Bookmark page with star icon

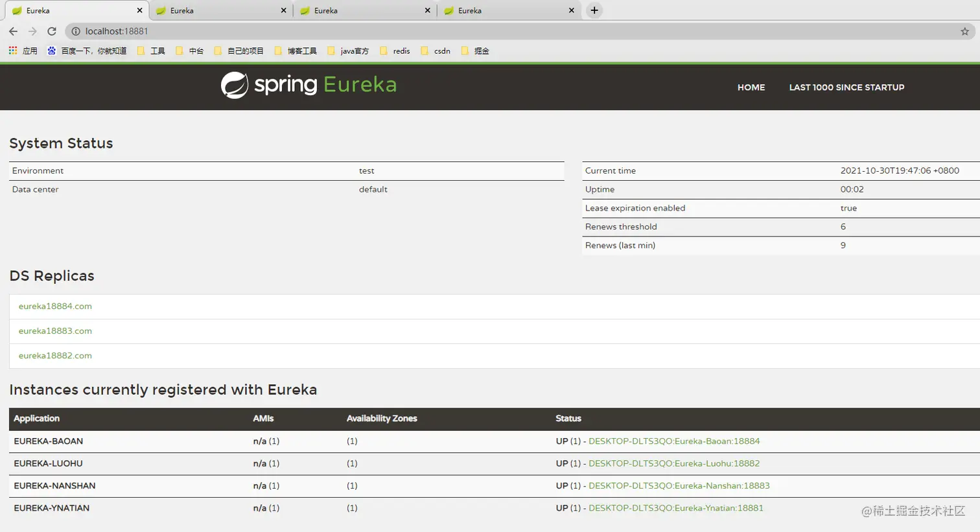click(964, 31)
